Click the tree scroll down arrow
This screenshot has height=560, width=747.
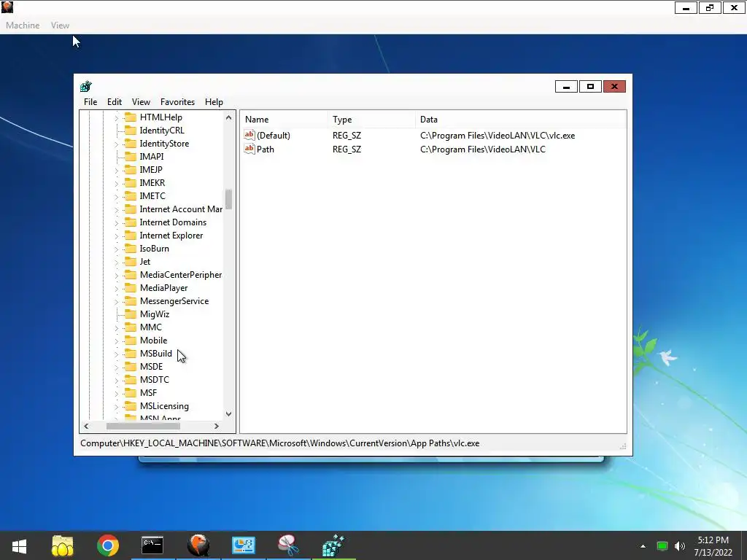click(228, 414)
